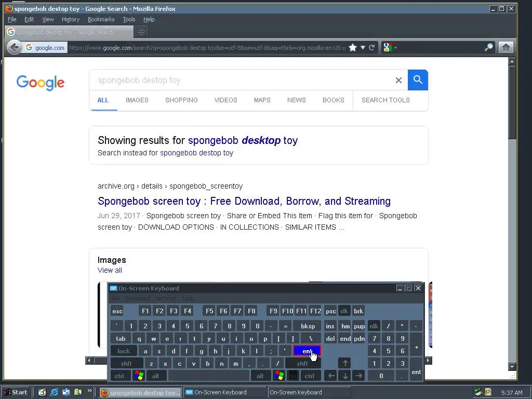Toggle the lock (caps lock) key
The height and width of the screenshot is (399, 532).
(124, 351)
